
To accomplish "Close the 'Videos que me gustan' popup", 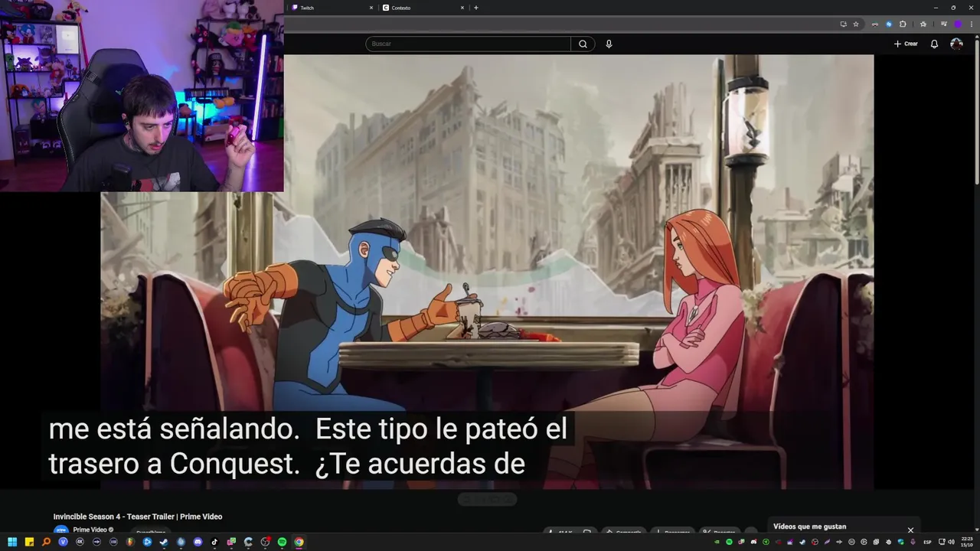I will tap(910, 530).
